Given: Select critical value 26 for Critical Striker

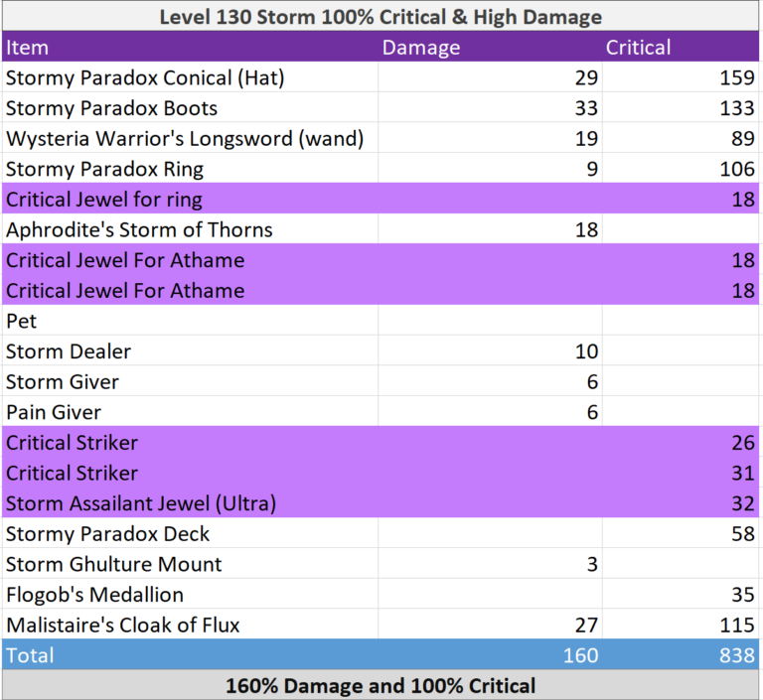Looking at the screenshot, I should [681, 442].
